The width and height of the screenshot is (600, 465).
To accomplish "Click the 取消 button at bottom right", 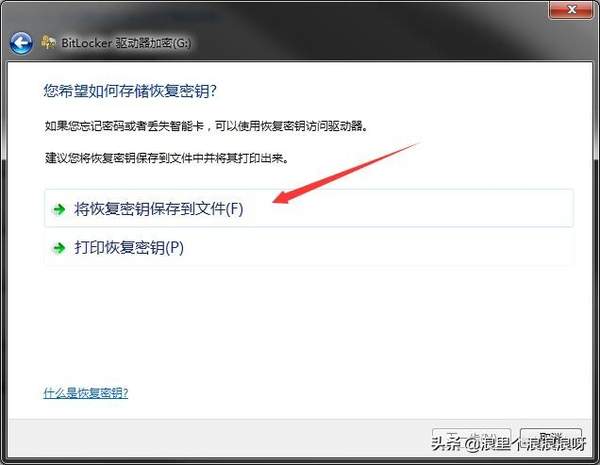I will coord(551,439).
